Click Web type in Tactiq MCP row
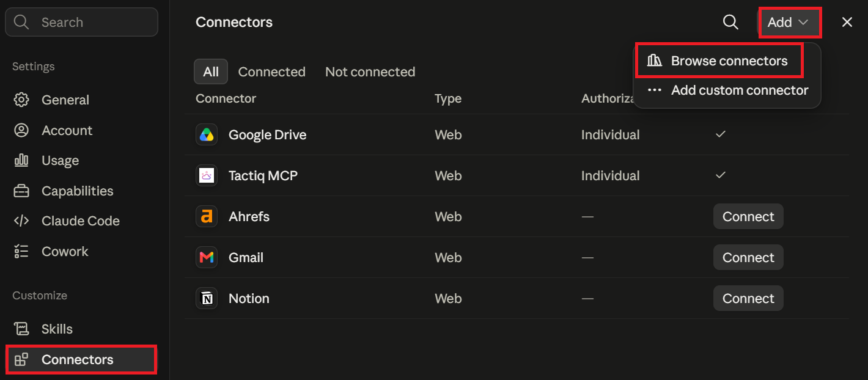The width and height of the screenshot is (868, 380). click(x=448, y=175)
